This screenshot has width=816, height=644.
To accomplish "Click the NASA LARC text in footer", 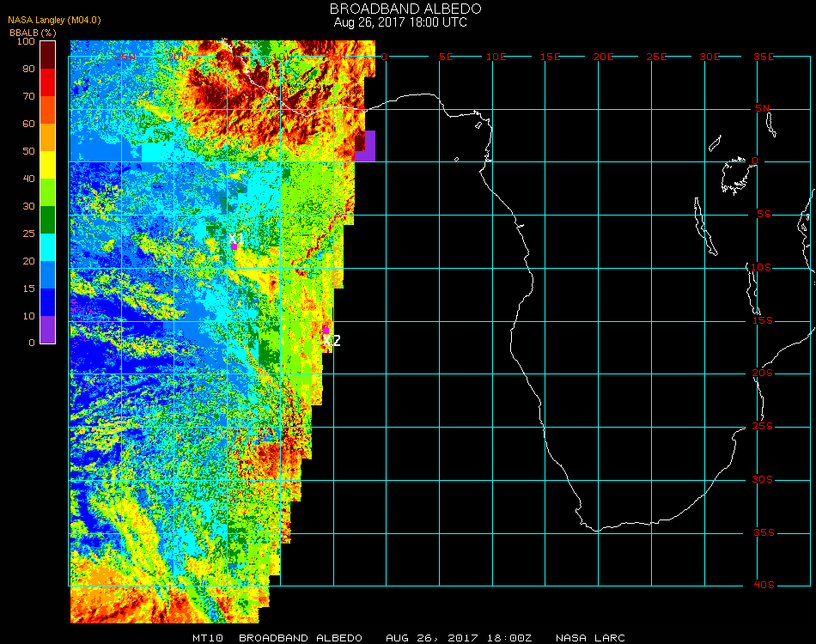I will 590,638.
